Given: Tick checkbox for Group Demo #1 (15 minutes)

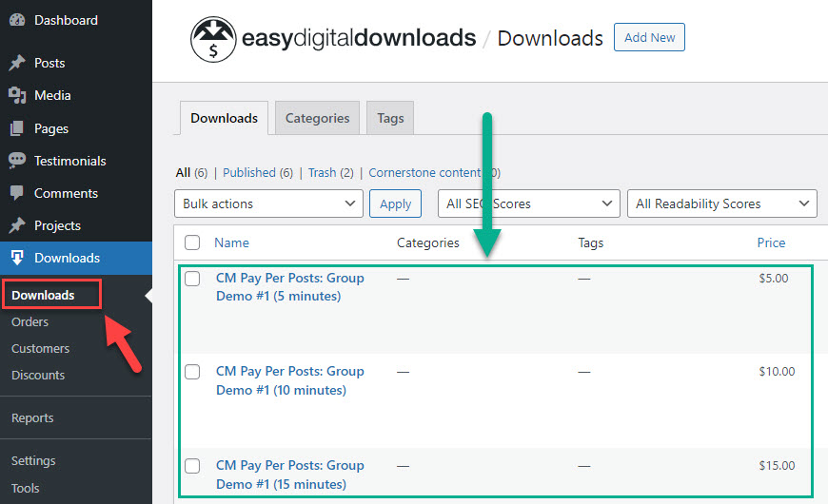Looking at the screenshot, I should 192,465.
